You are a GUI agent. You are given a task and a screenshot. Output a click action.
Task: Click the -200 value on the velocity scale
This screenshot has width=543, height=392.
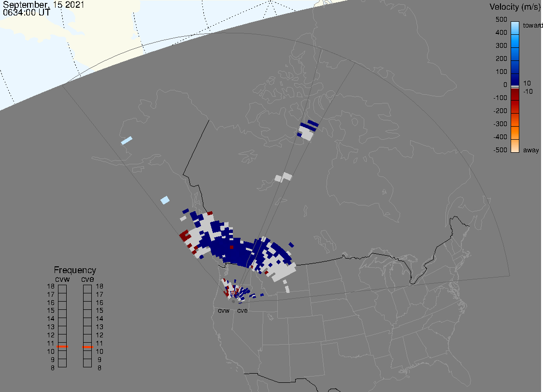click(500, 111)
